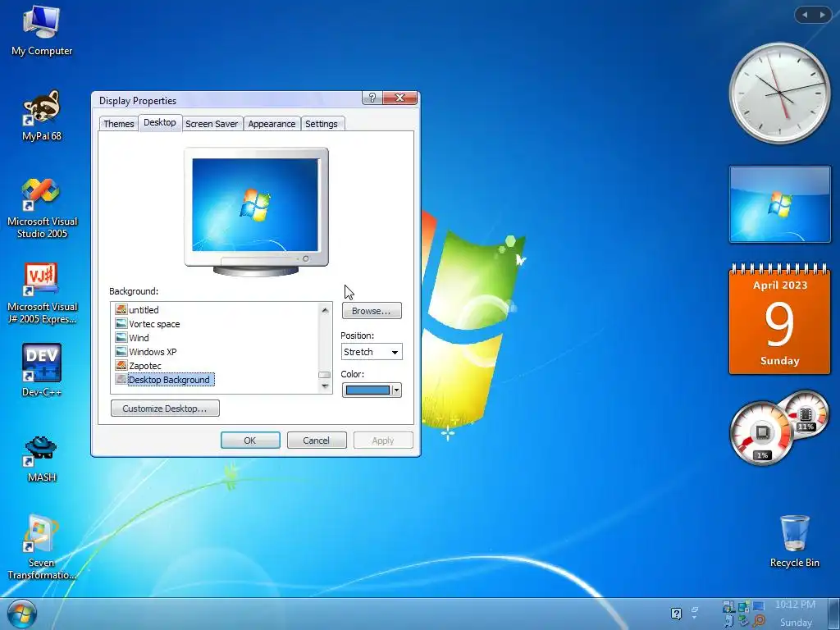This screenshot has height=630, width=840.
Task: Click the monitor wallpaper preview image
Action: tap(255, 204)
